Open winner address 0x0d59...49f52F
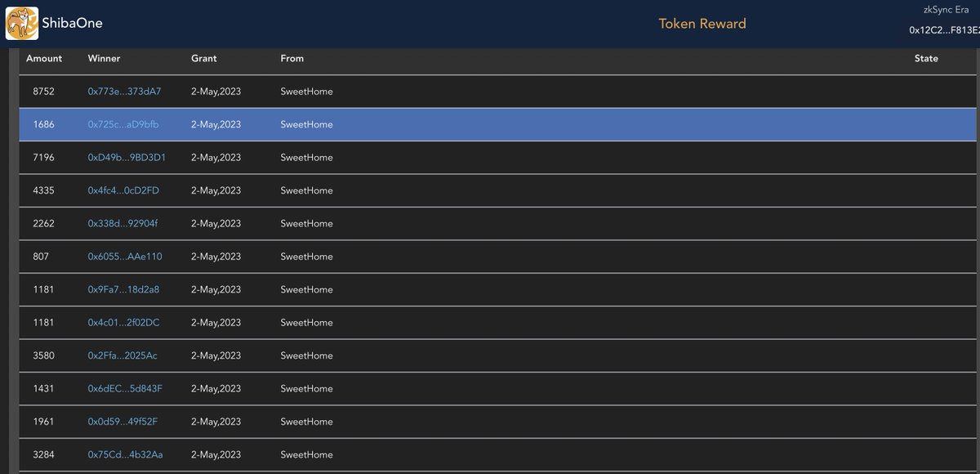 [122, 422]
